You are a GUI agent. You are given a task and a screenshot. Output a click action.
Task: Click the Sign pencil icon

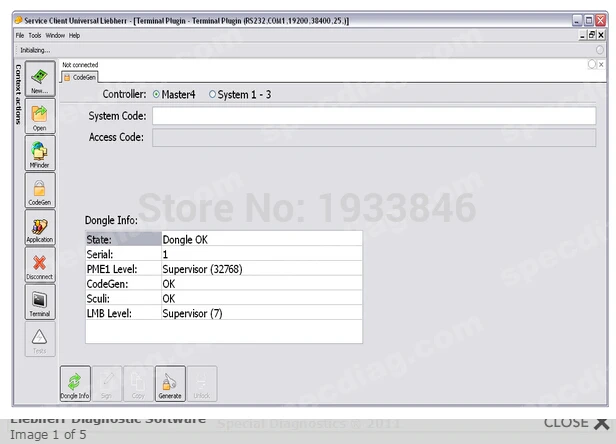106,383
